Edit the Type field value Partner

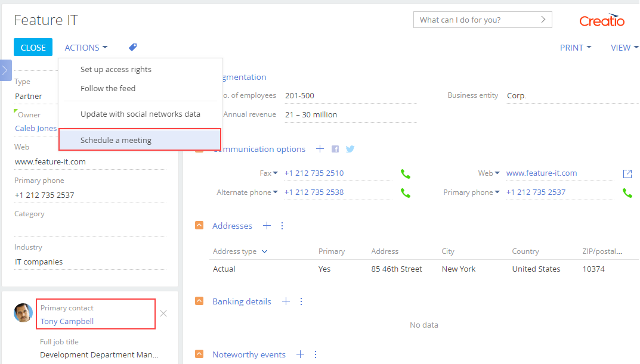(x=36, y=96)
